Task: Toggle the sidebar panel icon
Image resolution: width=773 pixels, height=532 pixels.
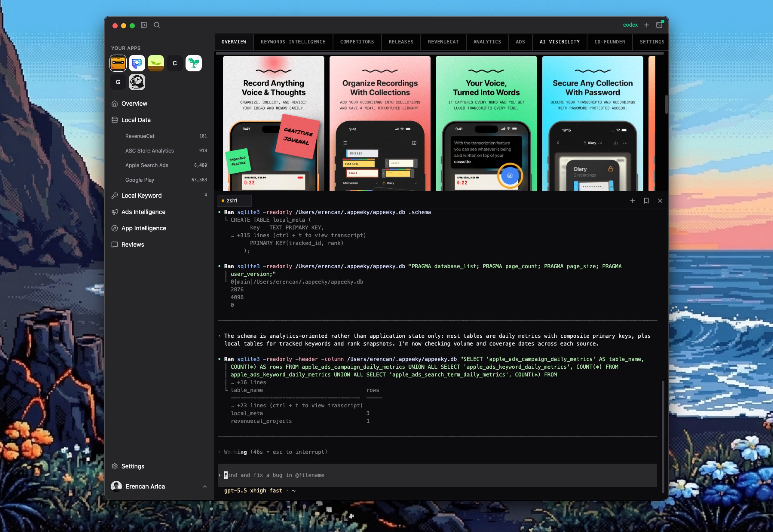Action: (144, 25)
